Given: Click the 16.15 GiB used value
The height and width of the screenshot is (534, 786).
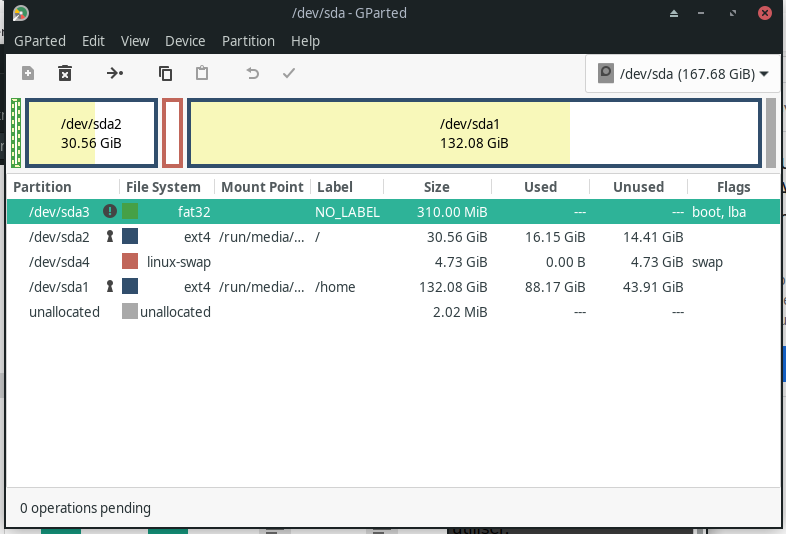Looking at the screenshot, I should click(x=555, y=237).
